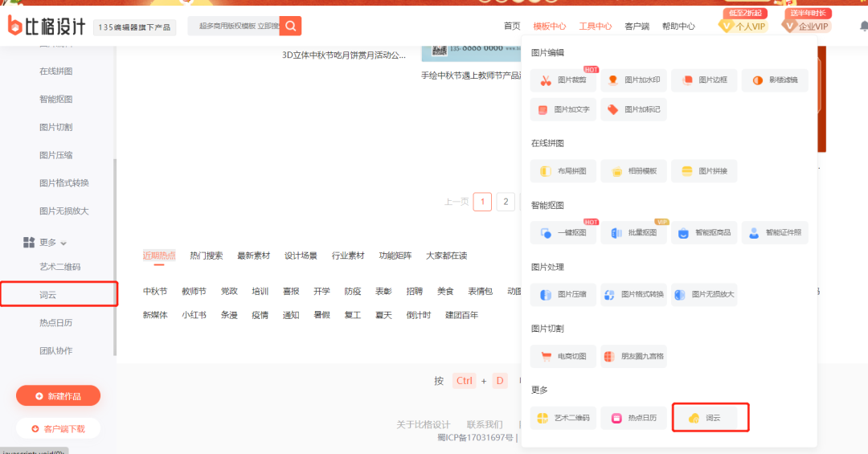Image resolution: width=868 pixels, height=454 pixels.
Task: Open the 艺术二维码 QR code tool
Action: pyautogui.click(x=563, y=418)
